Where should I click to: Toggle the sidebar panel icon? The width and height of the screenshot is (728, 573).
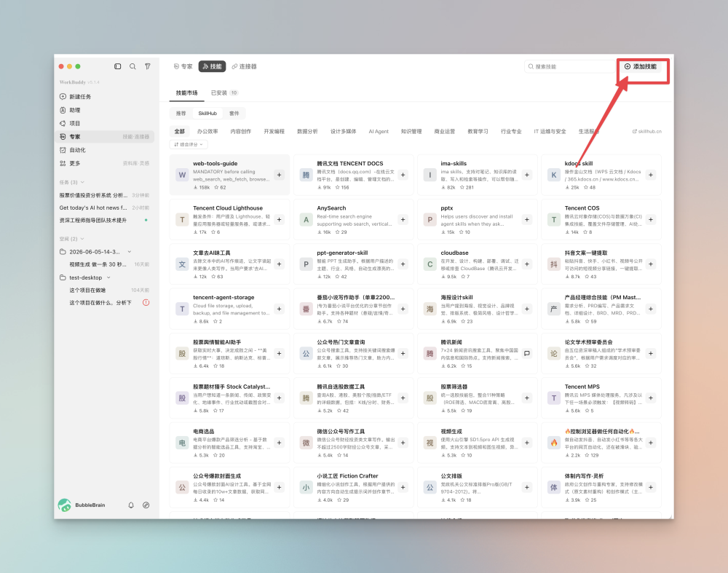tap(118, 66)
